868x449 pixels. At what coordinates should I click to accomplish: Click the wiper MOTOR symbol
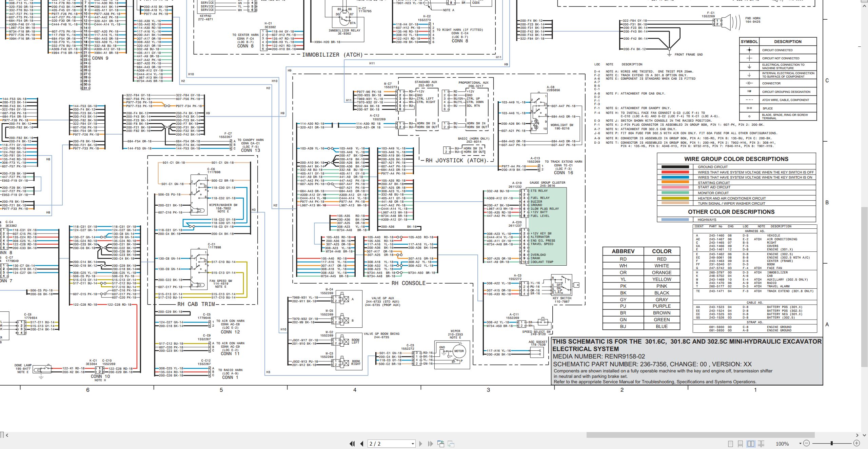tap(459, 351)
